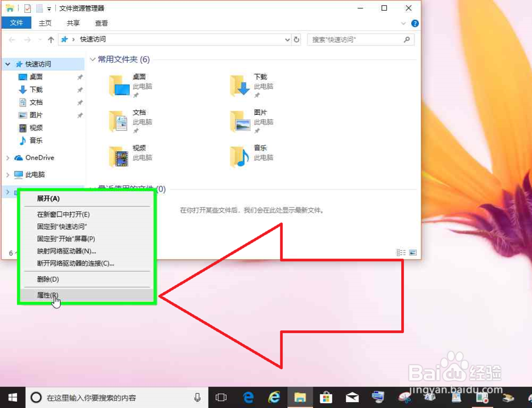
Task: Toggle the pin on 桌面 in the navigation pane
Action: [x=80, y=77]
